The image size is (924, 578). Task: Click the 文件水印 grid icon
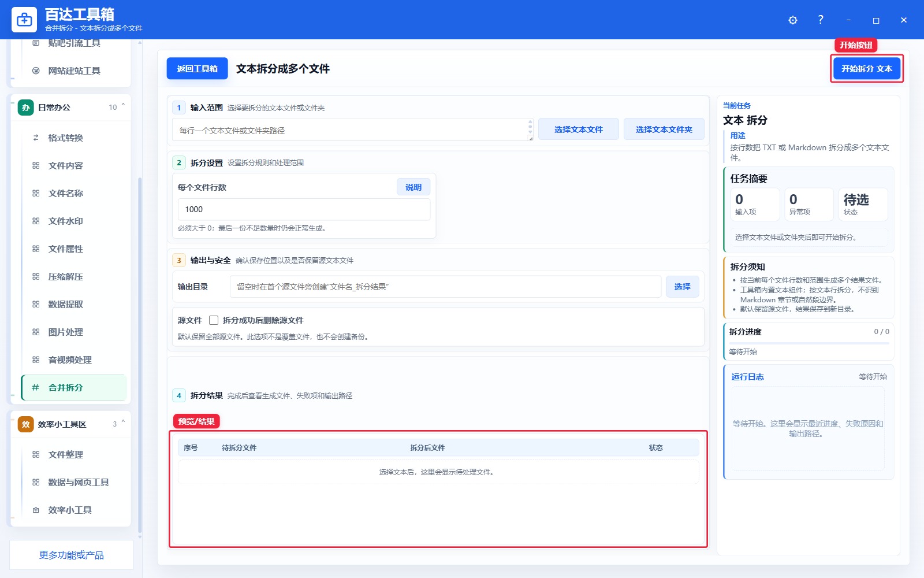pyautogui.click(x=36, y=221)
